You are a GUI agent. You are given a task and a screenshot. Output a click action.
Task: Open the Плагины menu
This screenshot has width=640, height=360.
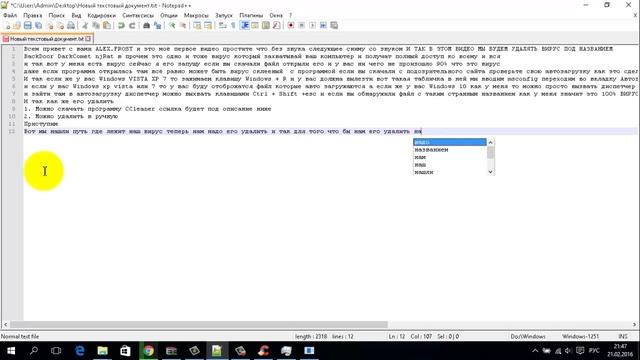(251, 15)
